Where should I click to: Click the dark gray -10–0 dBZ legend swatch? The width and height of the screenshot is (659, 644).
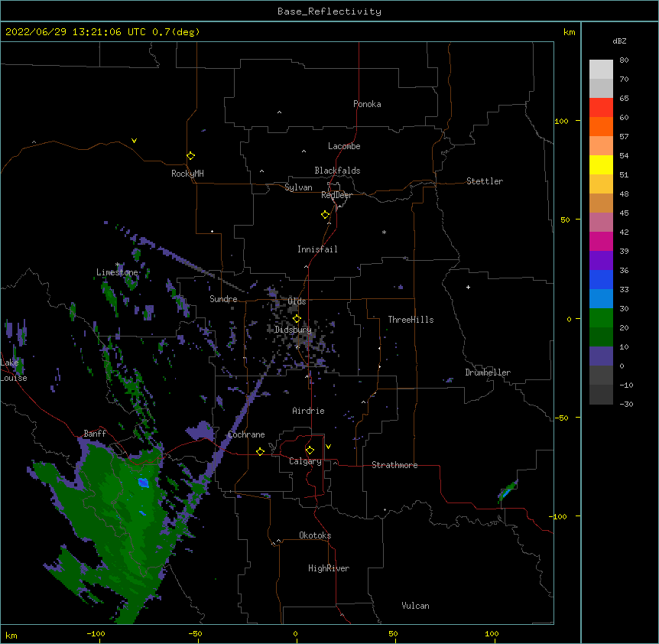[601, 376]
